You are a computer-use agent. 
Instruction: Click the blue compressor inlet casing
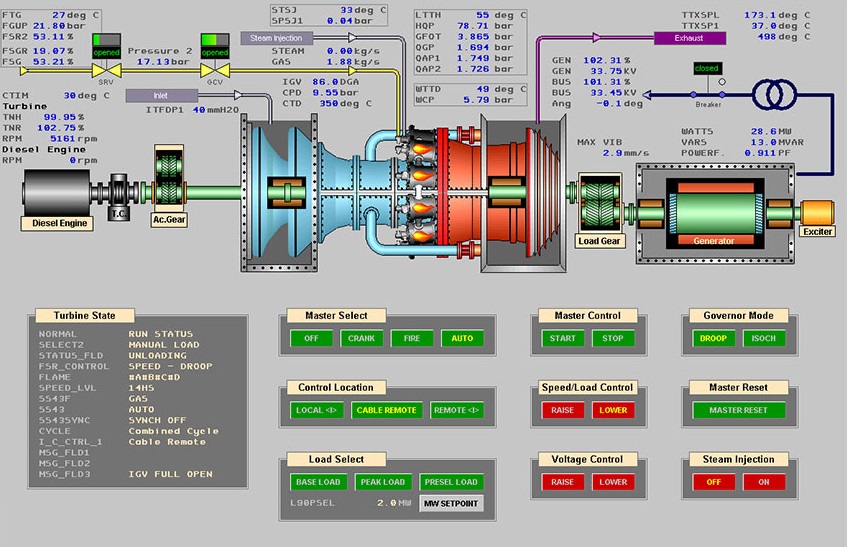point(279,193)
